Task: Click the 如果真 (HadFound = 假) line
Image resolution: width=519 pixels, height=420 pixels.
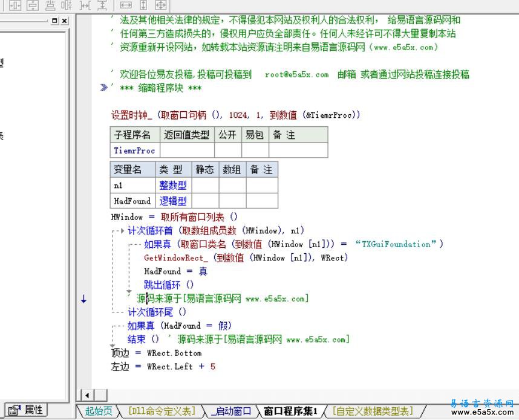Action: click(x=180, y=326)
